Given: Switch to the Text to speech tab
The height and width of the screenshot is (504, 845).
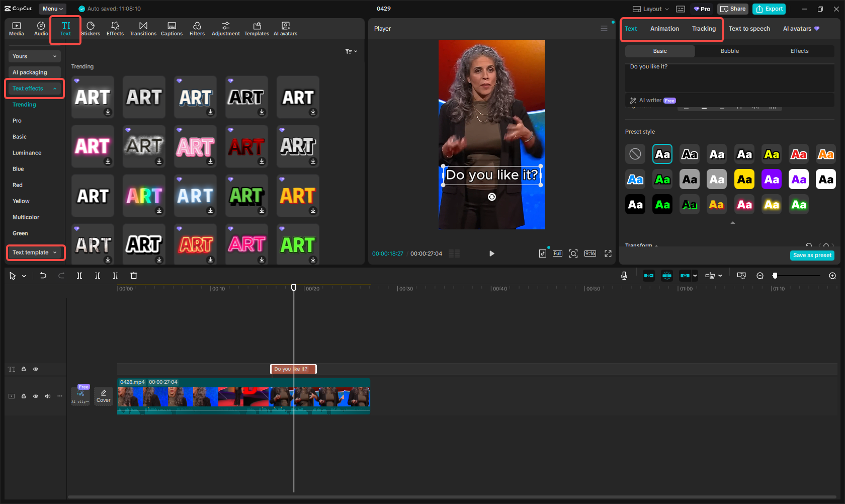Looking at the screenshot, I should (x=749, y=29).
